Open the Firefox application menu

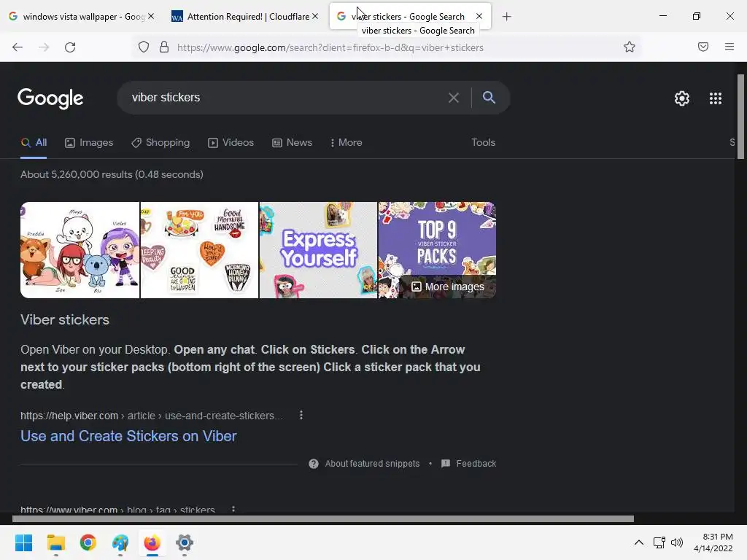729,47
